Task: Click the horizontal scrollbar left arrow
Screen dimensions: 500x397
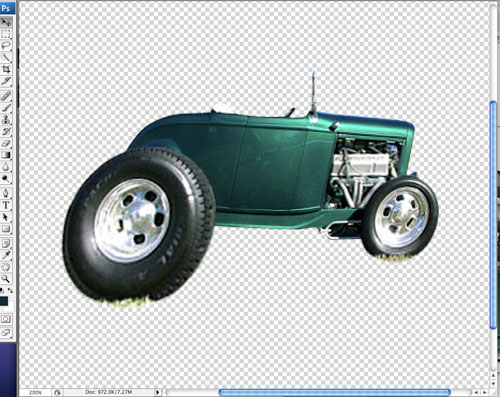Action: click(x=477, y=393)
